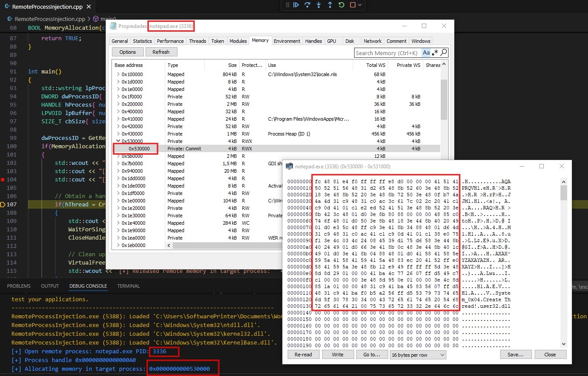Click the magnifier icon in Search Memory

443,53
